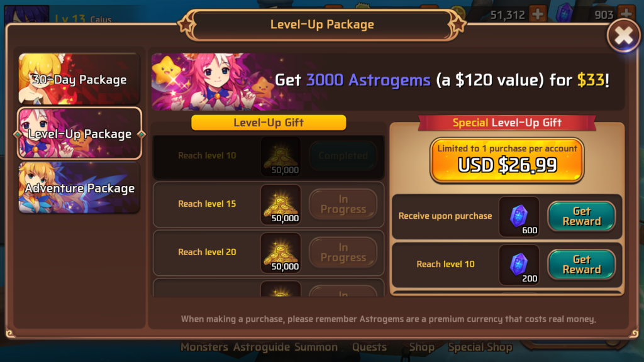The height and width of the screenshot is (362, 644).
Task: Tap the gold pile icon for level 20
Action: click(x=280, y=253)
